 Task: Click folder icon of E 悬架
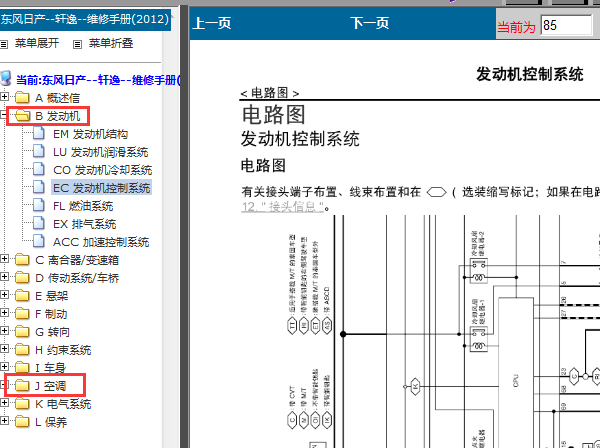click(x=22, y=296)
